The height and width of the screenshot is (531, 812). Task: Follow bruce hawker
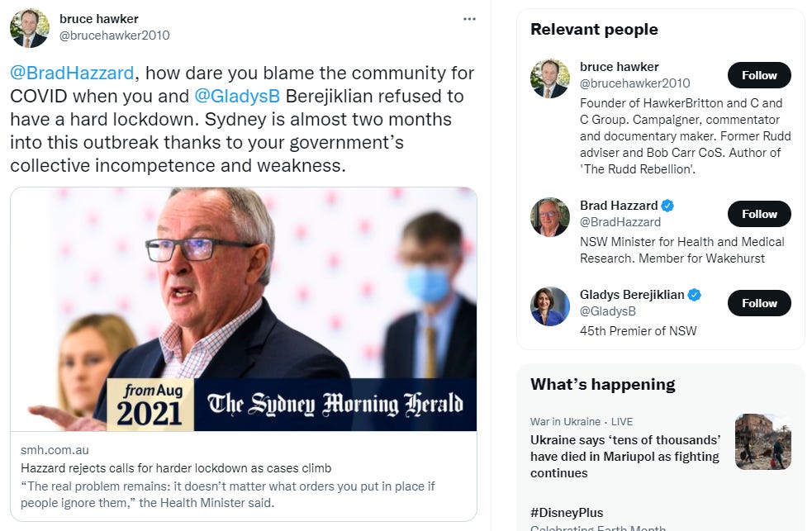point(759,75)
